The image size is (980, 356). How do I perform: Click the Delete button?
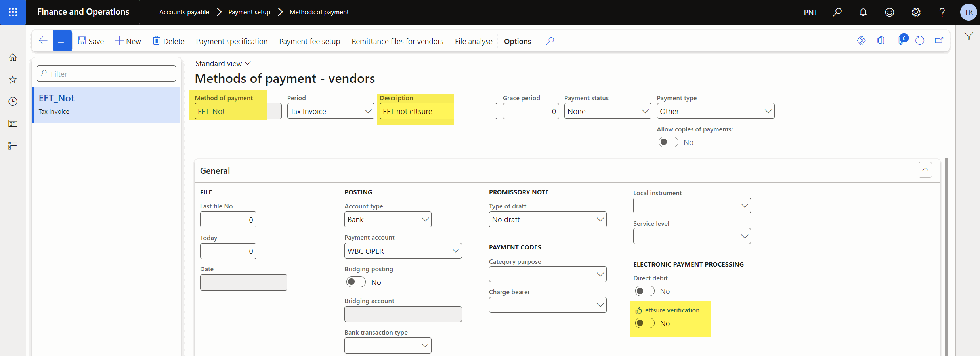[169, 41]
